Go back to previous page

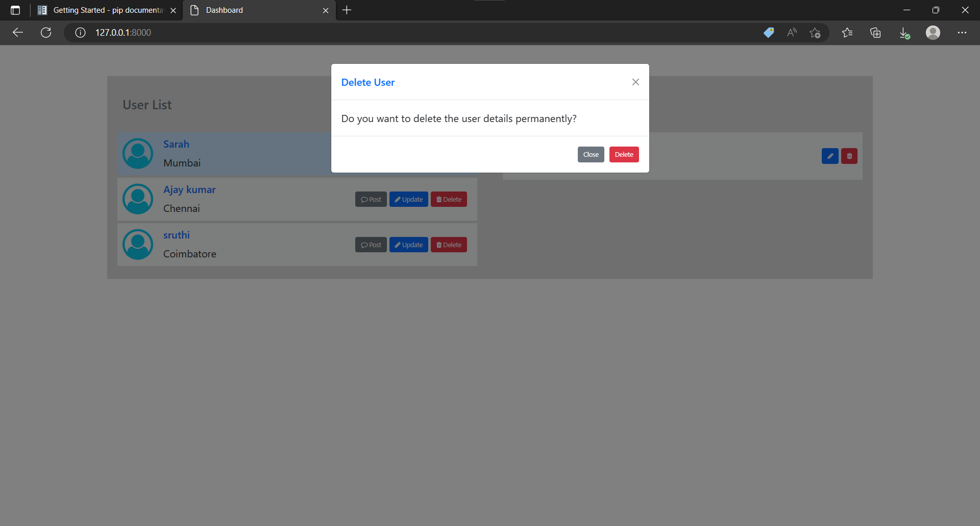tap(18, 33)
